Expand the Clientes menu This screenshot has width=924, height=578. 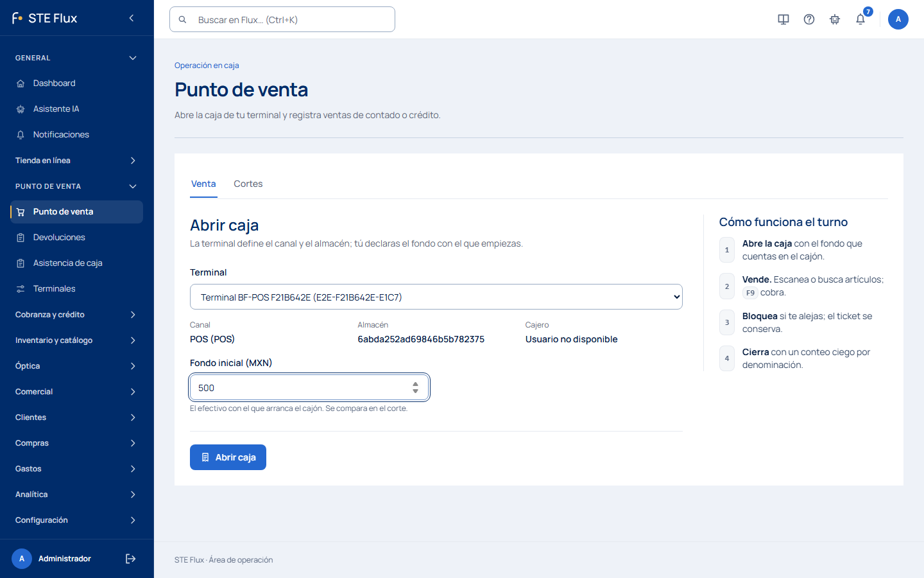point(77,417)
